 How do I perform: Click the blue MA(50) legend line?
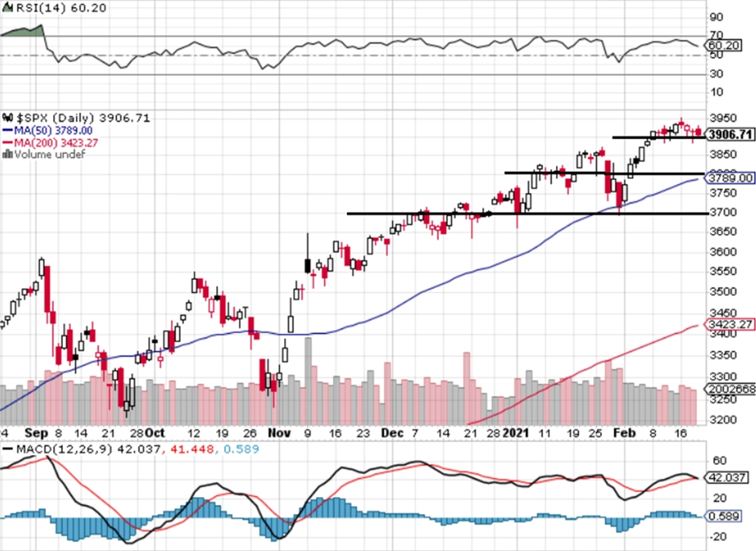click(8, 131)
